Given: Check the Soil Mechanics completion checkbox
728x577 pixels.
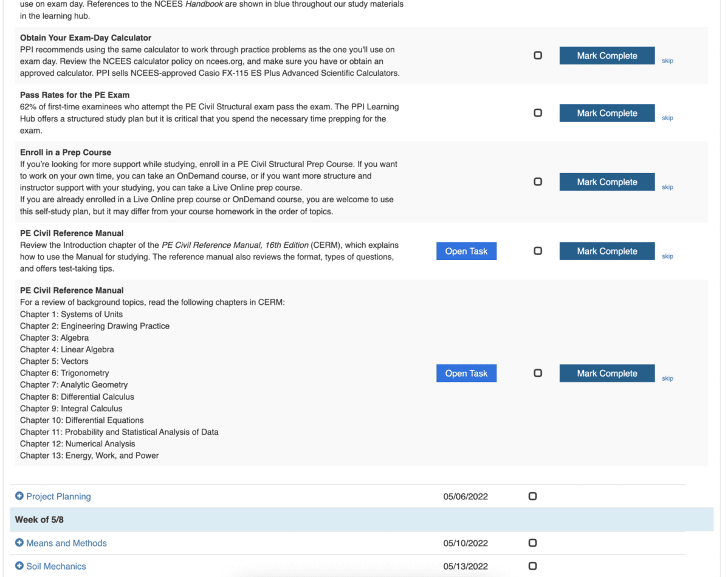Looking at the screenshot, I should (532, 566).
